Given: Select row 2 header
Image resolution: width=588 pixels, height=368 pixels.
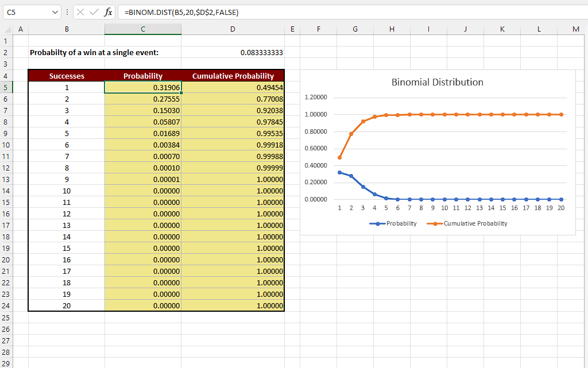Looking at the screenshot, I should [x=6, y=52].
